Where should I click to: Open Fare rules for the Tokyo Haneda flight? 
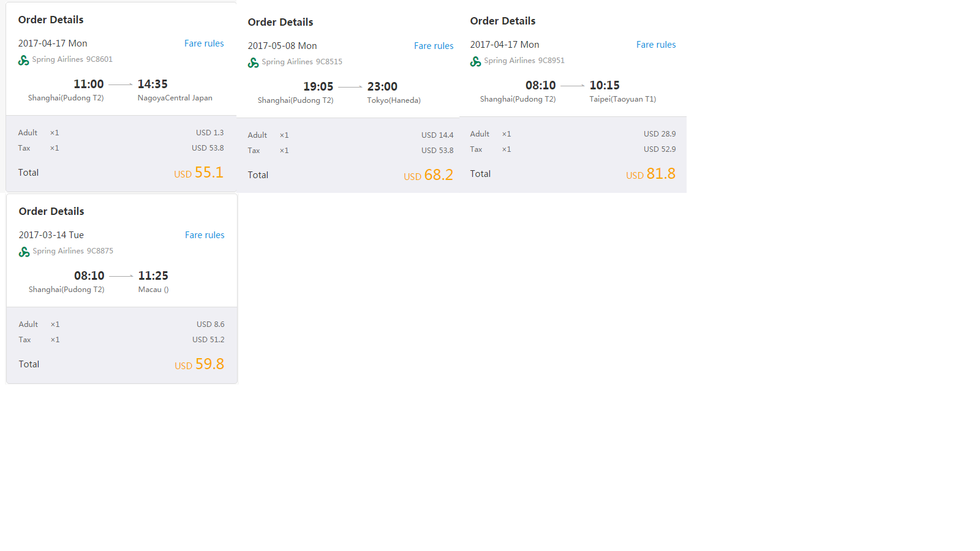[434, 46]
